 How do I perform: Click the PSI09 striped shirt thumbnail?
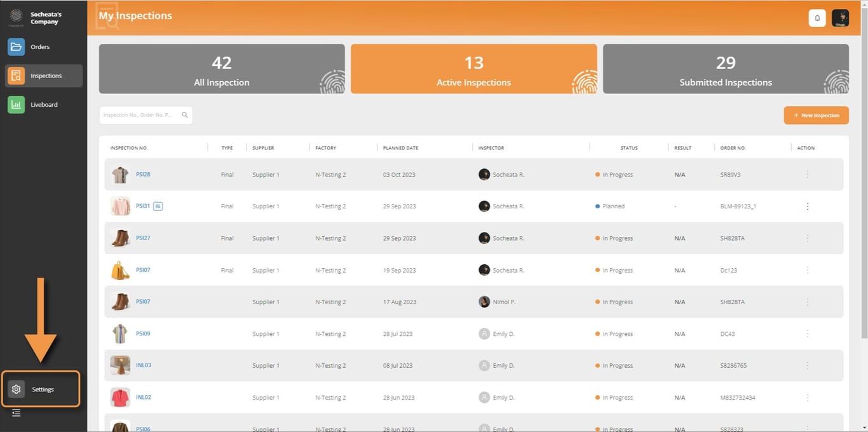tap(120, 334)
